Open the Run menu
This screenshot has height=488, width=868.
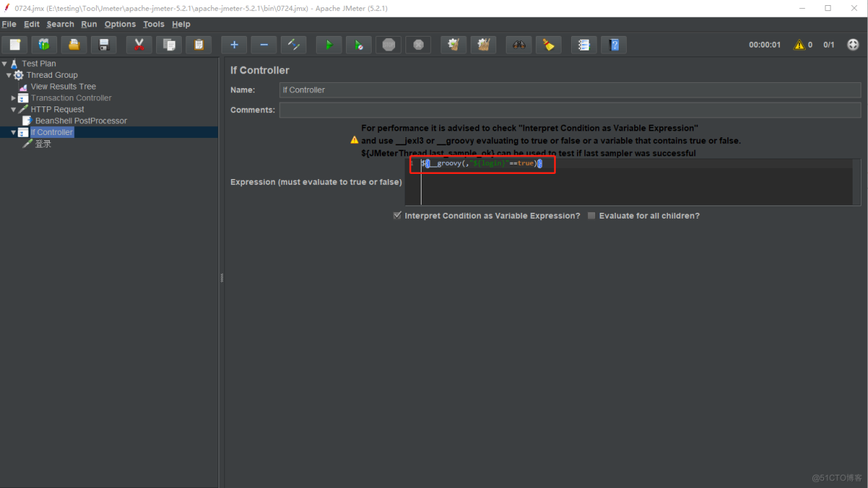[x=89, y=24]
